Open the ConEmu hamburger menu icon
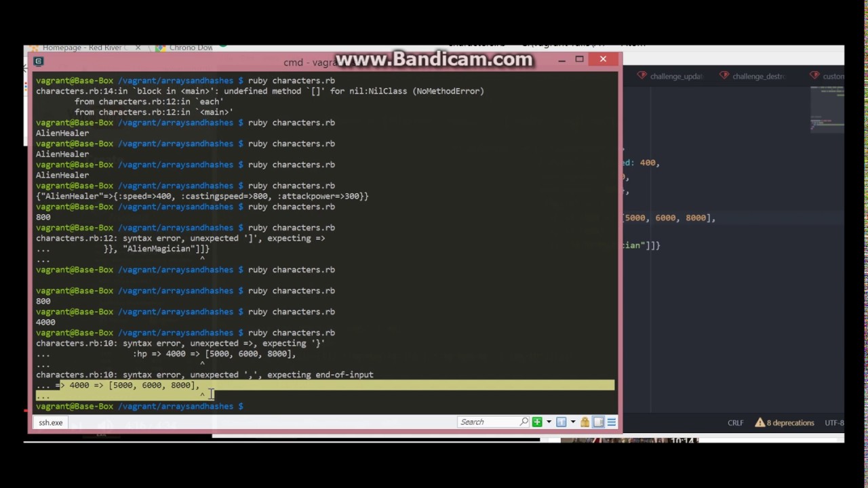This screenshot has height=488, width=868. pos(611,422)
